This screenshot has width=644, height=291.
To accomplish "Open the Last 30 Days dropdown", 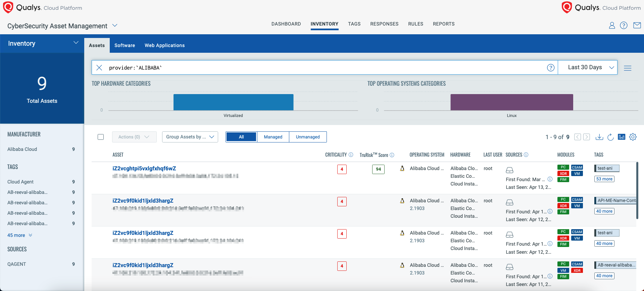I will (x=588, y=67).
